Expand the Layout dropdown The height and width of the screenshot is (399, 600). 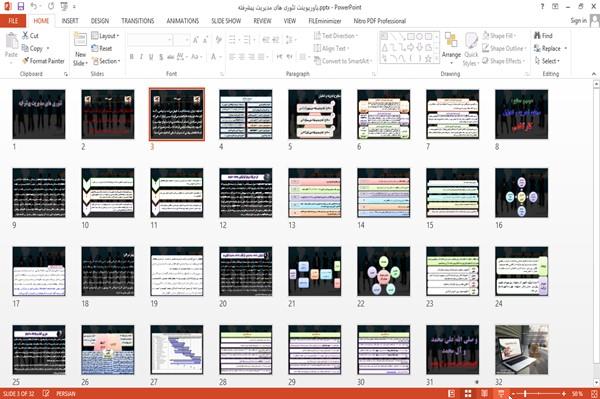tap(105, 36)
